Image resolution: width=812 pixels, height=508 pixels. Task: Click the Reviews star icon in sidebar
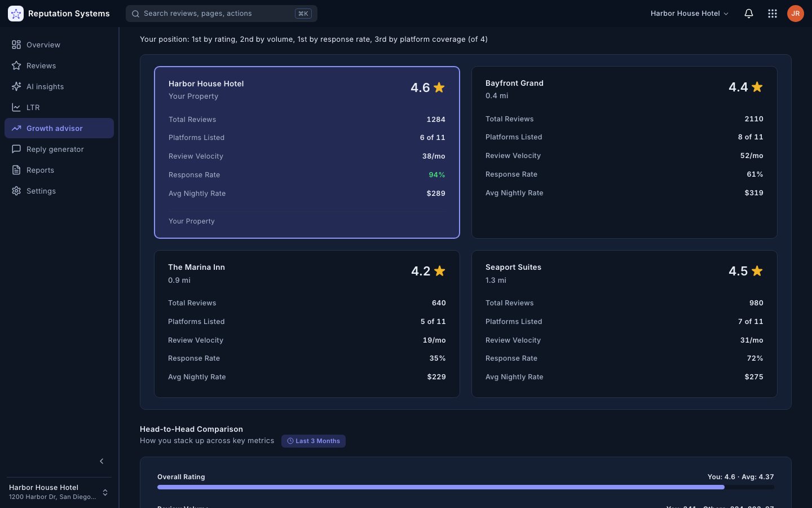point(16,65)
